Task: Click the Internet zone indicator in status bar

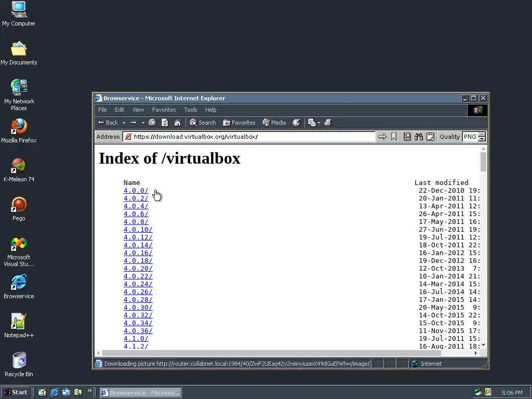Action: 427,364
